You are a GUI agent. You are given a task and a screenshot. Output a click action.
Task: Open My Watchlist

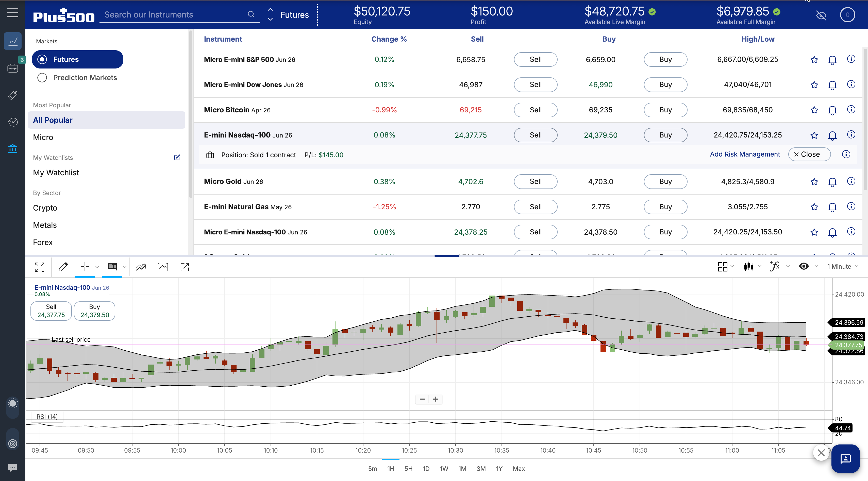pos(56,173)
